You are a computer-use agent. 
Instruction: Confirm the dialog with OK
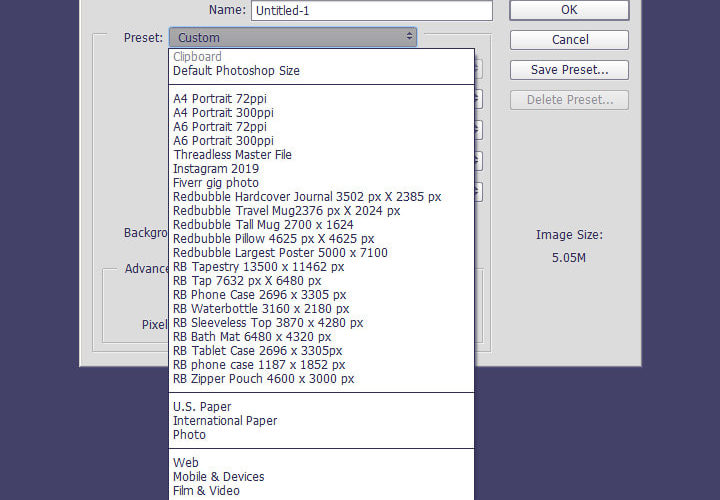[569, 10]
